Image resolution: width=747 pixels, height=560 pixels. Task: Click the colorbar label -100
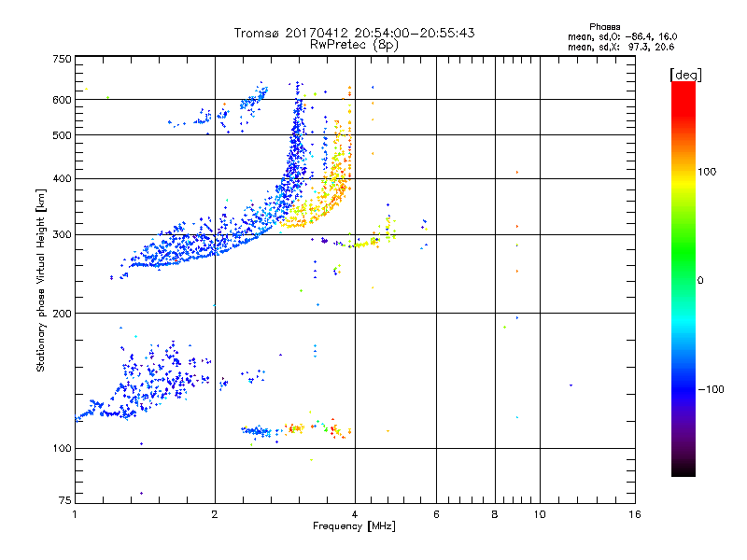pos(711,389)
